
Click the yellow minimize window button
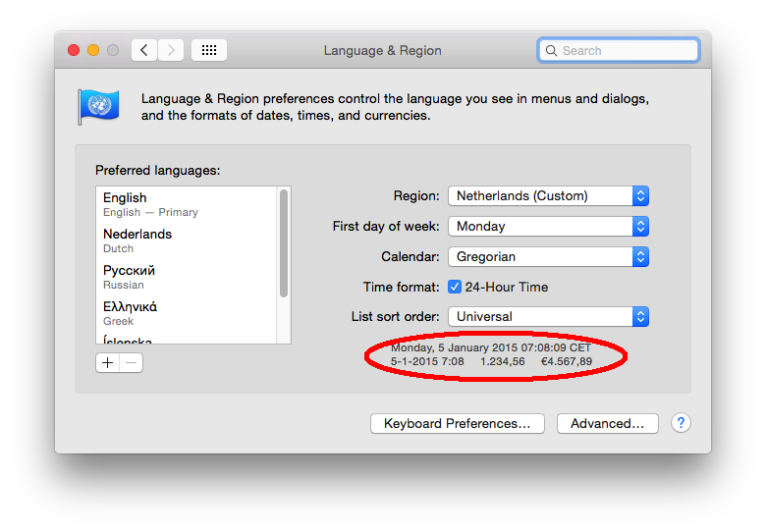coord(93,50)
